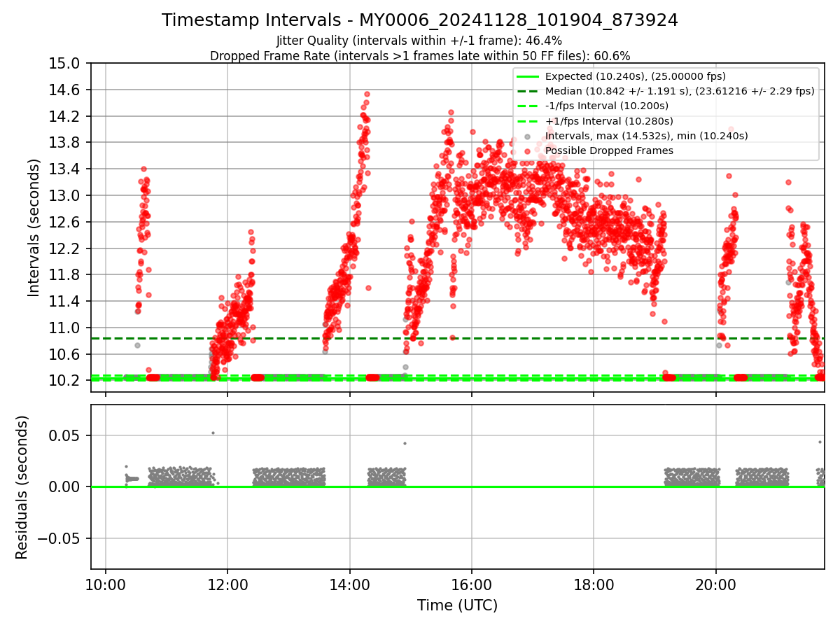Click the '10:00' x-axis tick label

tap(106, 586)
